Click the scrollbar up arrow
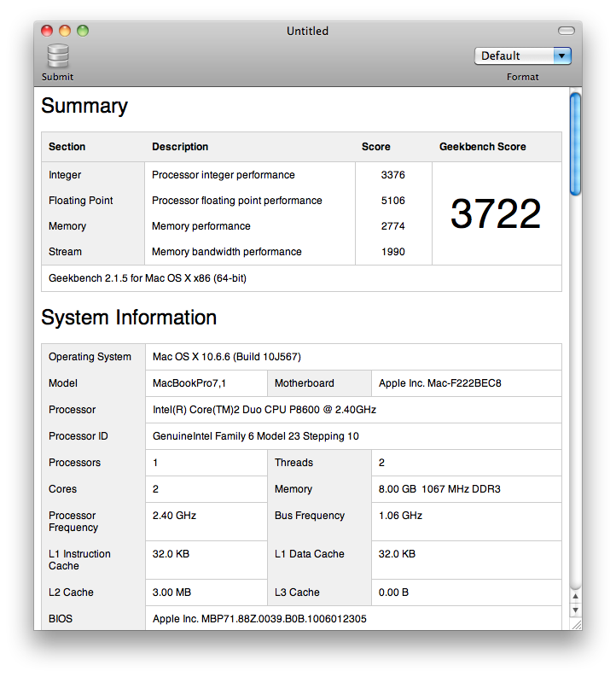The image size is (616, 677). pyautogui.click(x=575, y=596)
